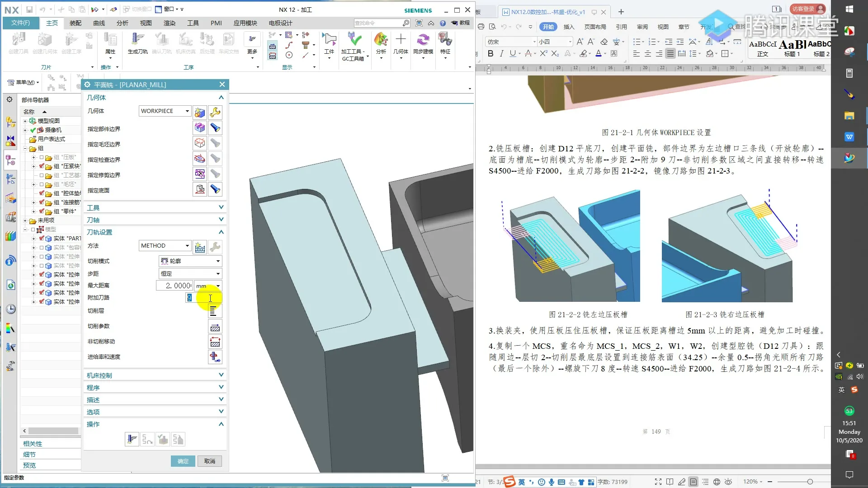Click Select or edit part boundaries icon
The image size is (868, 488).
[200, 128]
